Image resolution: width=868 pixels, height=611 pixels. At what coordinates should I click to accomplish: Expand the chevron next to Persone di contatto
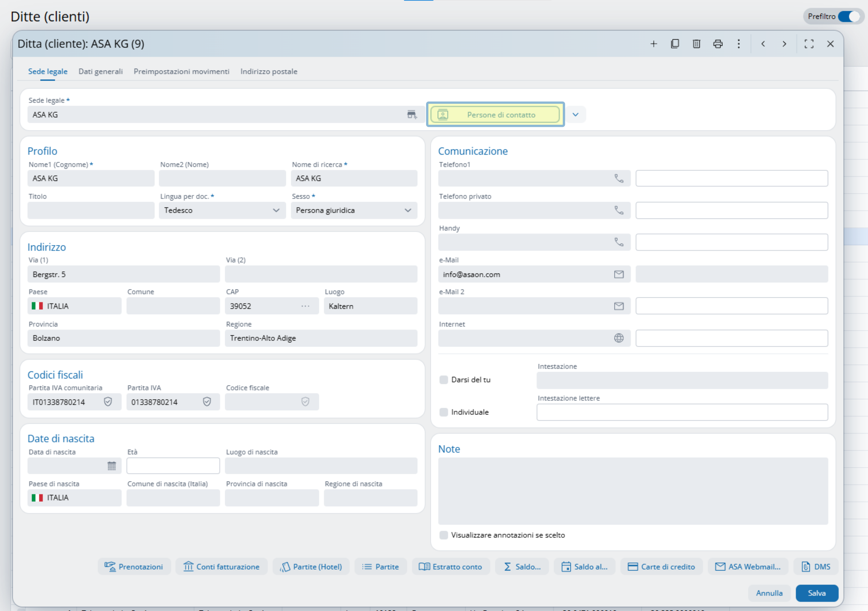pos(575,115)
